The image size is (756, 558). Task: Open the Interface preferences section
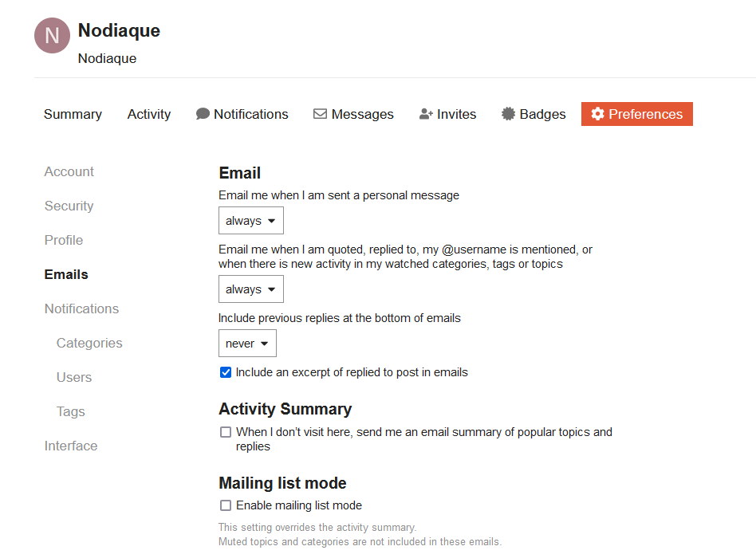click(71, 446)
